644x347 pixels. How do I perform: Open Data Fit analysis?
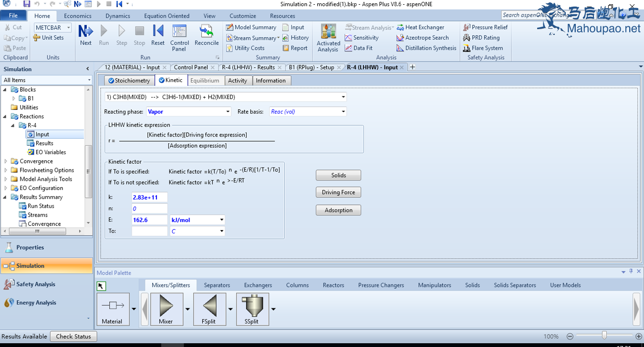pyautogui.click(x=358, y=48)
